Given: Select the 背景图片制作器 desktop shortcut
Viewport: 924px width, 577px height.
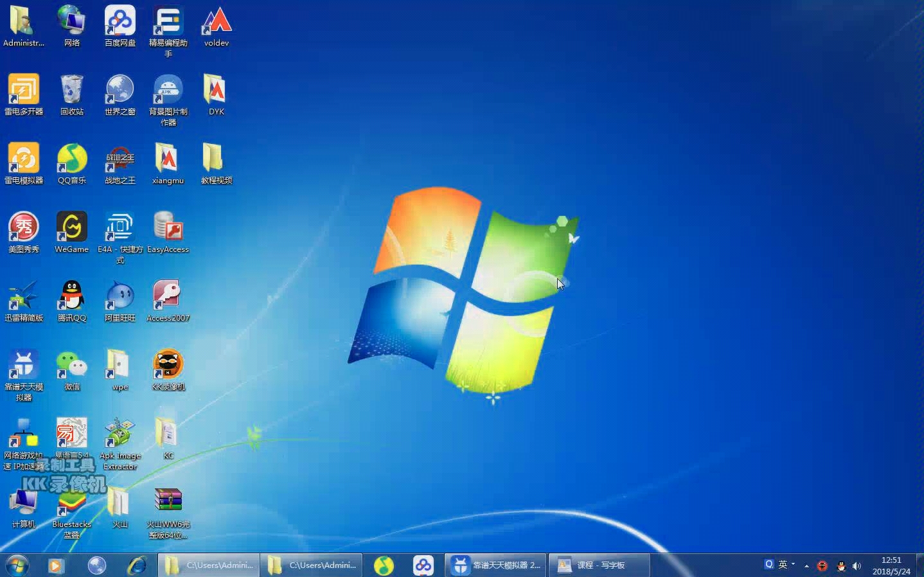Looking at the screenshot, I should tap(168, 100).
